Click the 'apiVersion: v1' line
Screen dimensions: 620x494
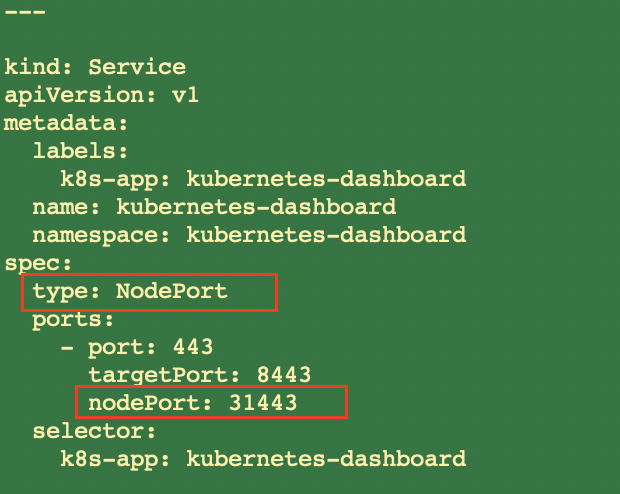tap(101, 95)
